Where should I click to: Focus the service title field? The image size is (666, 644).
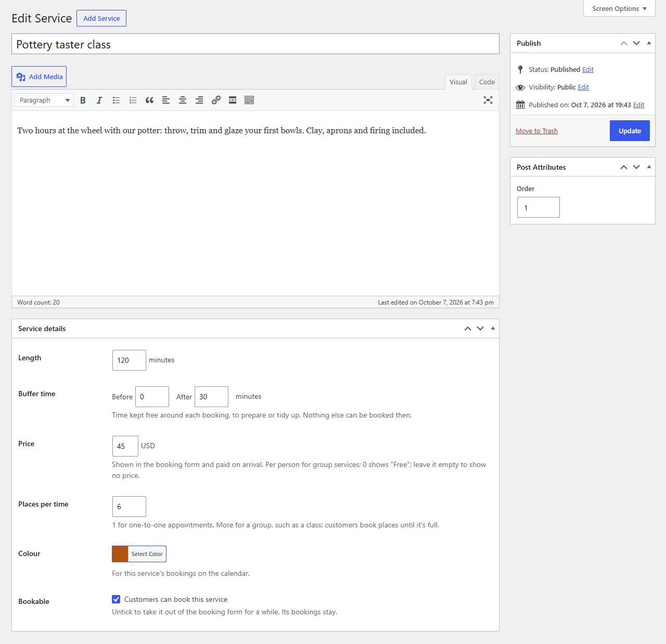(255, 44)
